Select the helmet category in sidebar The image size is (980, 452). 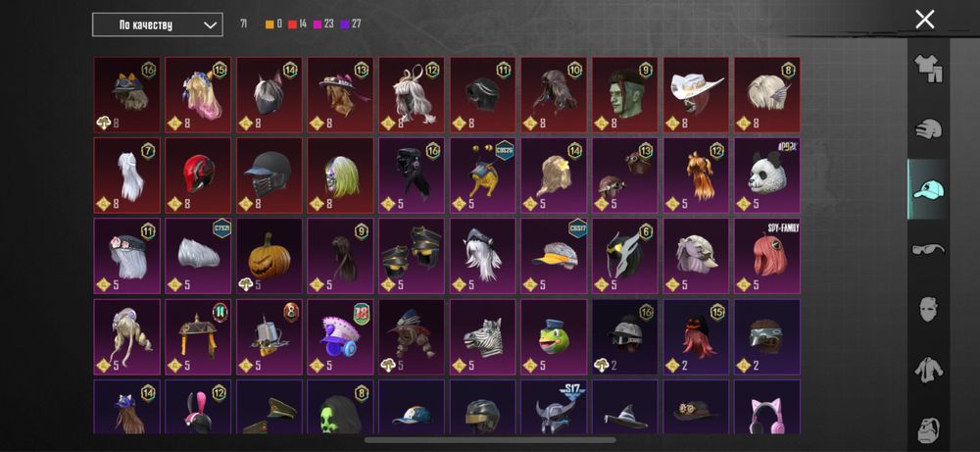pyautogui.click(x=929, y=129)
